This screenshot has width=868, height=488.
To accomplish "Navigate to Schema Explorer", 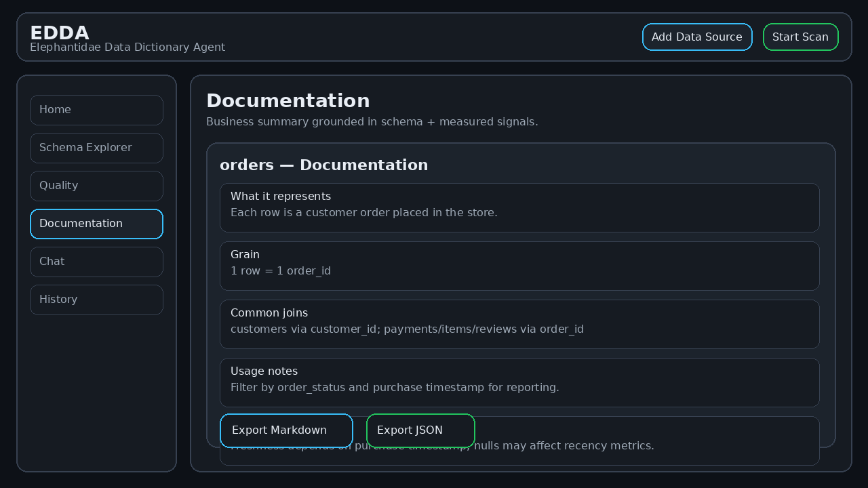I will [x=96, y=148].
